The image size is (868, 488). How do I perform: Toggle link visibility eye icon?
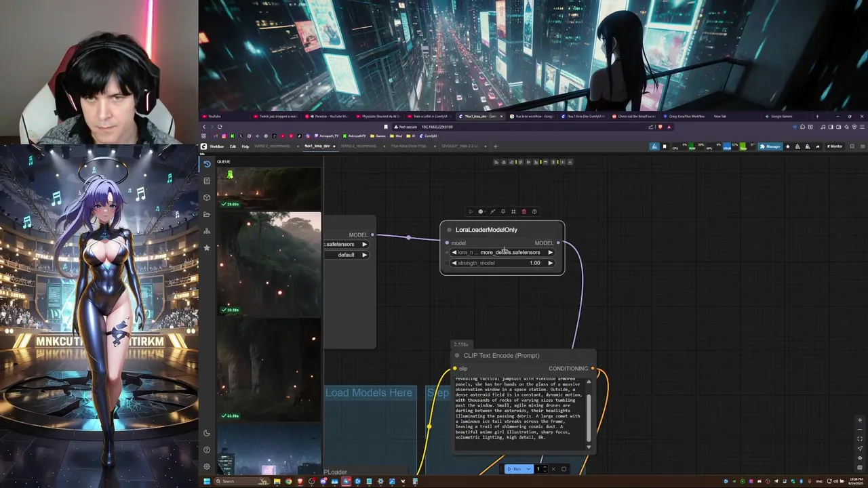[x=860, y=458]
